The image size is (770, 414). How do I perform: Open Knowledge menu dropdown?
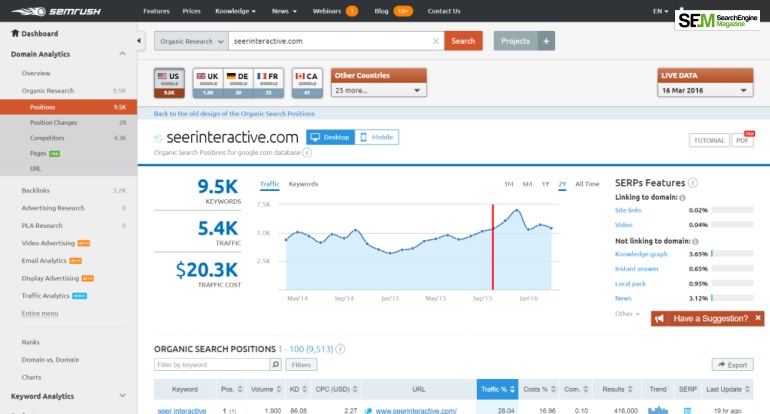coord(235,11)
